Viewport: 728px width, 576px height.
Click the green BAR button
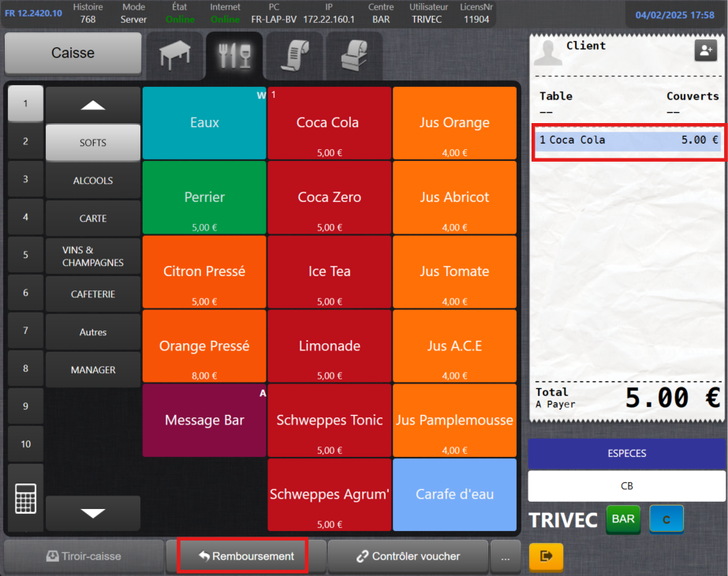pyautogui.click(x=623, y=519)
